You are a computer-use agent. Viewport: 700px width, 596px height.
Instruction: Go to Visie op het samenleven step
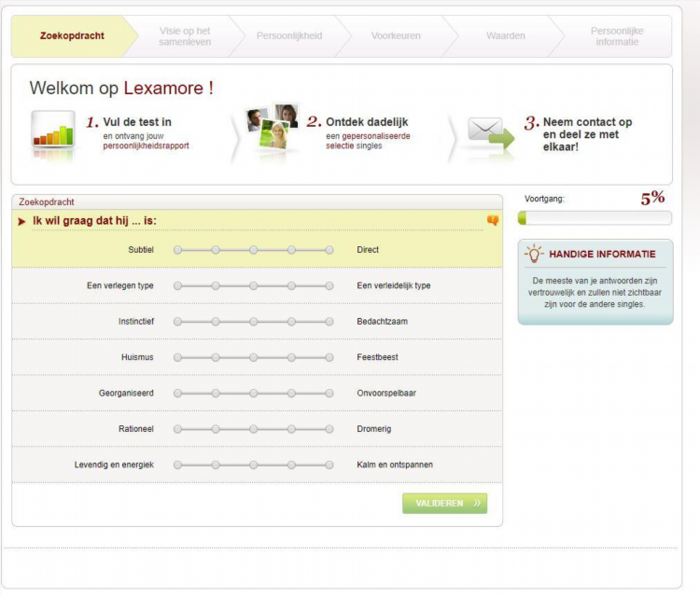point(185,36)
